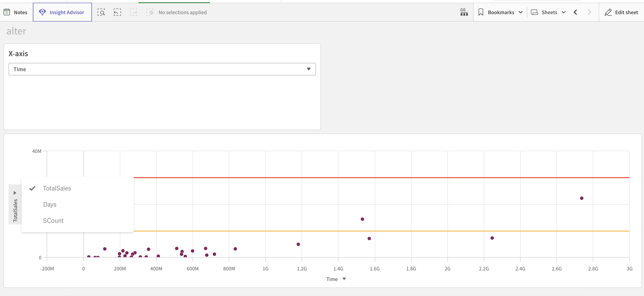The width and height of the screenshot is (644, 296).
Task: Select Days in the measure menu
Action: [50, 204]
